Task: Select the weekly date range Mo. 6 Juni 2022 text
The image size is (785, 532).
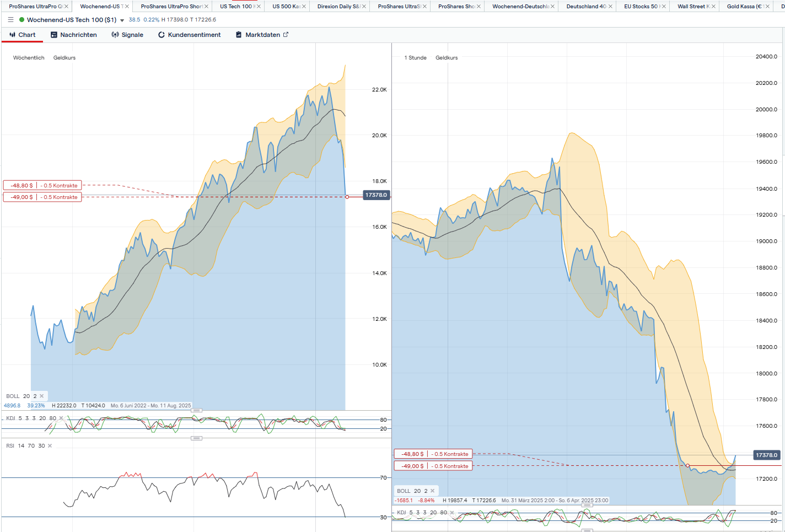Action: [x=151, y=406]
